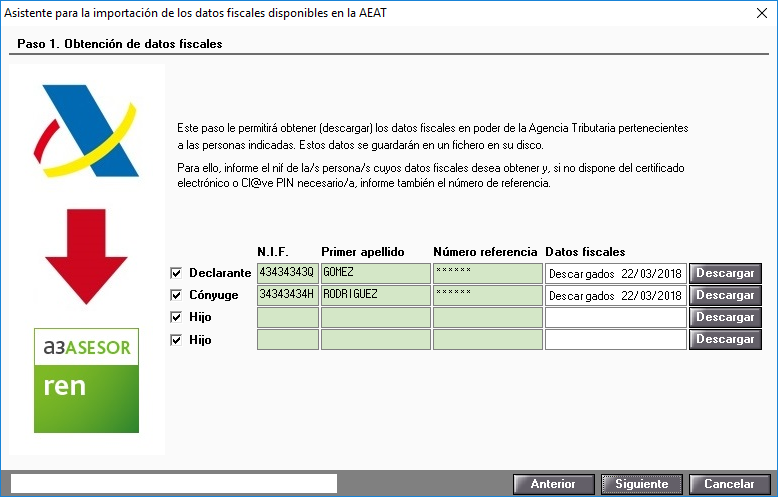Click Declarante datos fiscales status field

pyautogui.click(x=616, y=273)
